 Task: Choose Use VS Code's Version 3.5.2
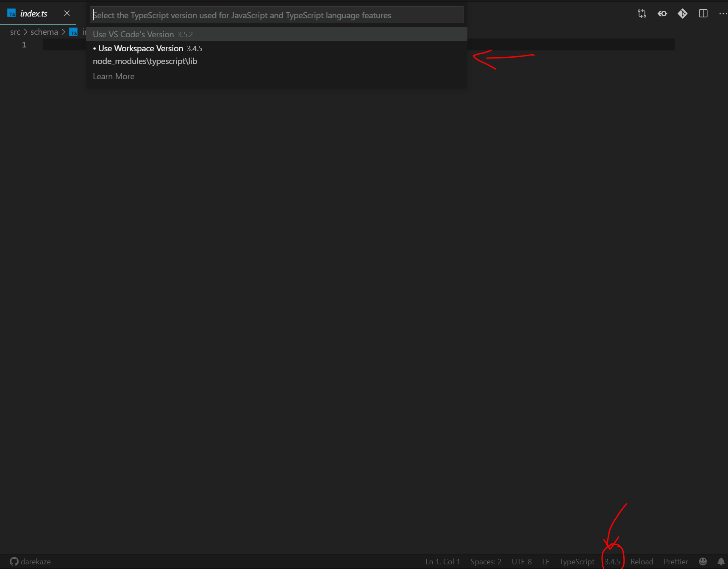coord(277,34)
